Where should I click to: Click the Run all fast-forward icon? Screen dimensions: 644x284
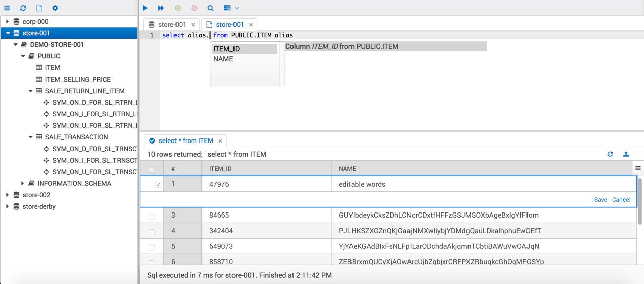tap(161, 8)
